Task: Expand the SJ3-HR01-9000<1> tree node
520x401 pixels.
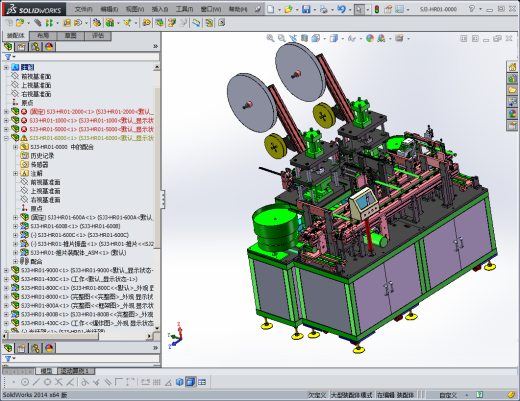Action: pyautogui.click(x=6, y=270)
